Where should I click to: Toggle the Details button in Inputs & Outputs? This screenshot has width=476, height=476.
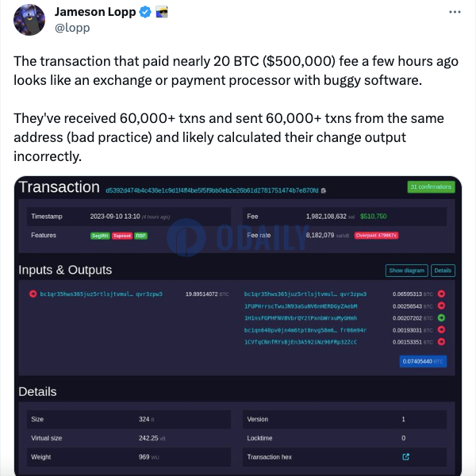pos(443,271)
